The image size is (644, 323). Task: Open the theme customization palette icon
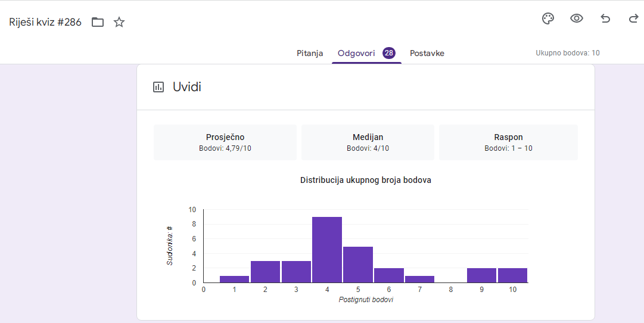point(548,18)
